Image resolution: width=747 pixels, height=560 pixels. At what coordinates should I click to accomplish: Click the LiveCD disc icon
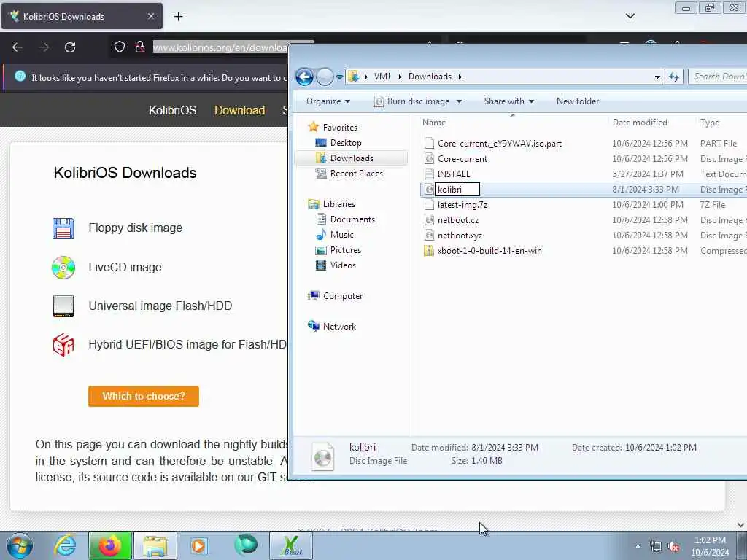63,267
